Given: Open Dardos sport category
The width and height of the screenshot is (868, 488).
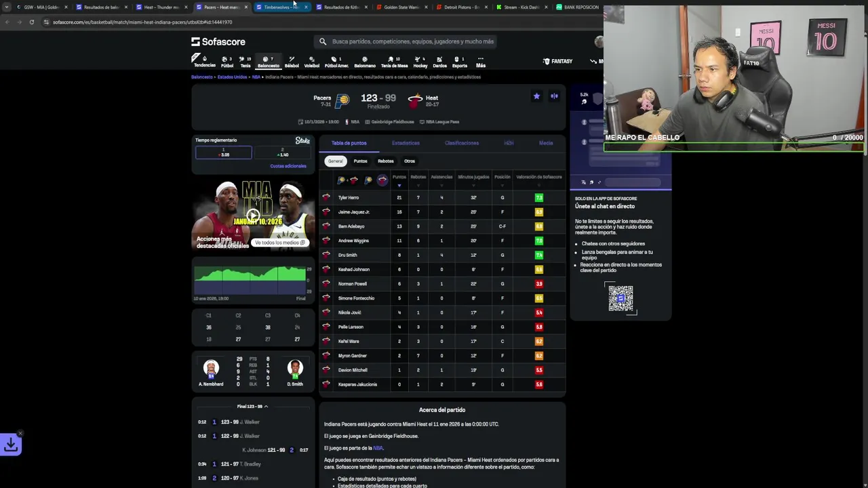Looking at the screenshot, I should (x=439, y=62).
